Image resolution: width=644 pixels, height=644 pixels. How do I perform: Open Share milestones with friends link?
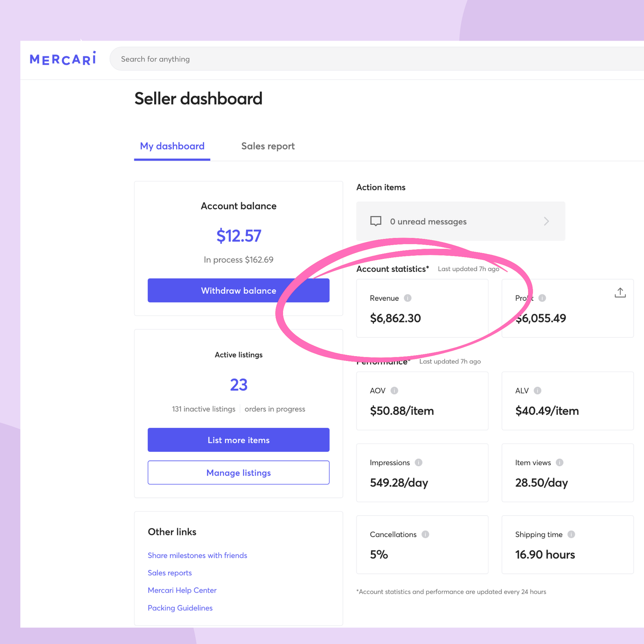click(x=197, y=555)
